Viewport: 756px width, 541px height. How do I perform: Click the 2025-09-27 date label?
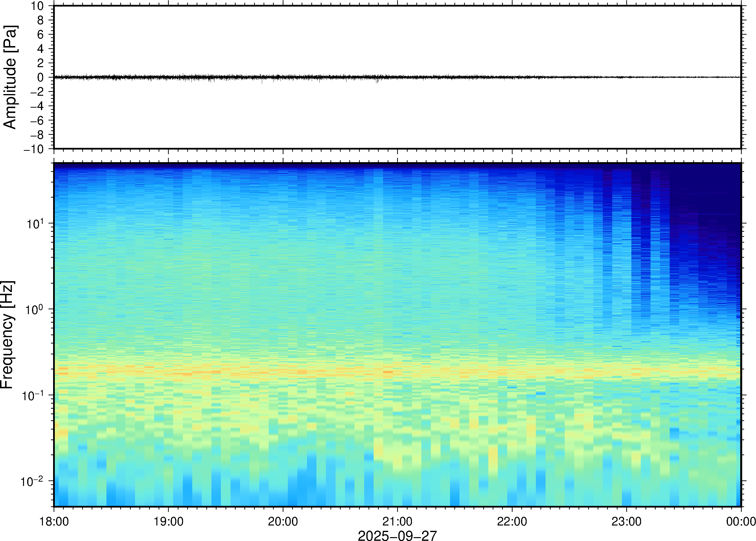point(397,535)
